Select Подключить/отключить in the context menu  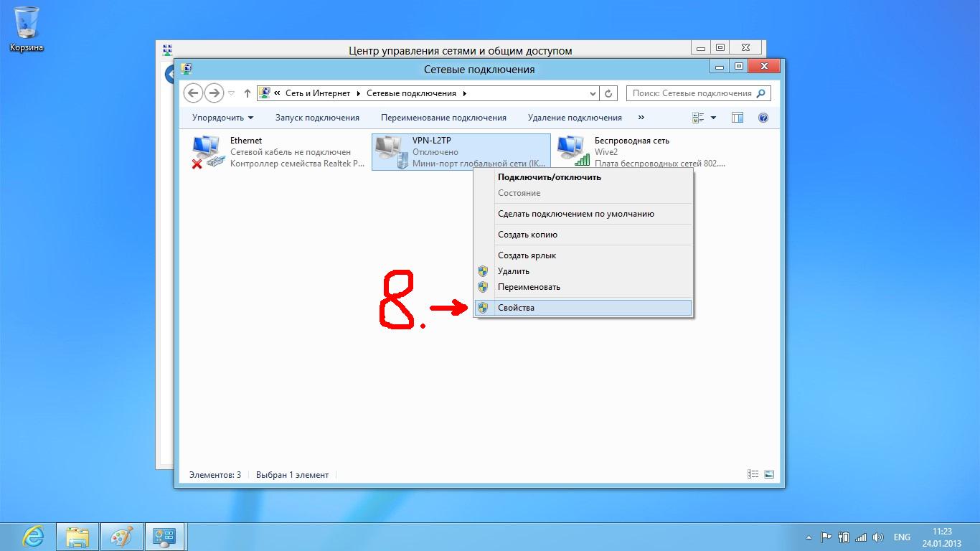[549, 177]
